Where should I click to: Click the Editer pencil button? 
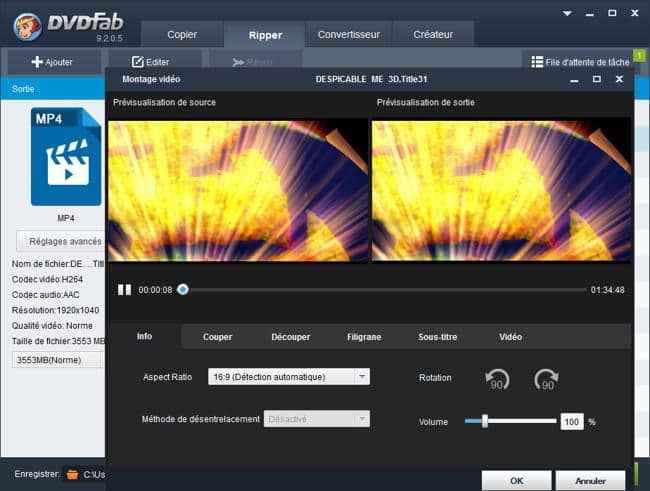tap(150, 62)
